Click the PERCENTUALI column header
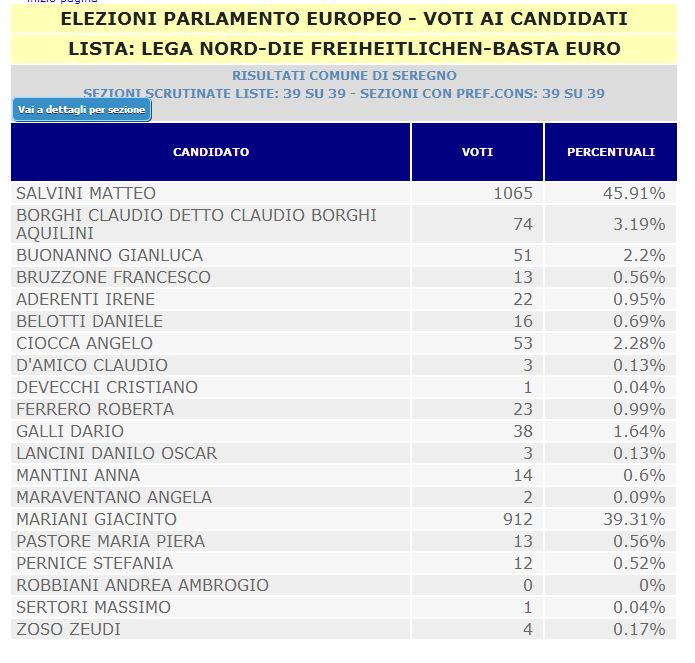Screen dimensions: 695x663 [x=610, y=152]
